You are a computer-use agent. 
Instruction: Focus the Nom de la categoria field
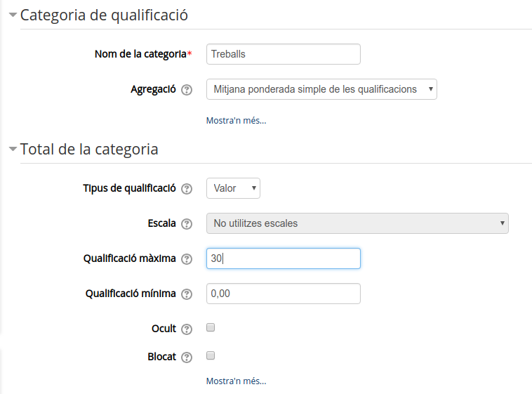(x=284, y=54)
